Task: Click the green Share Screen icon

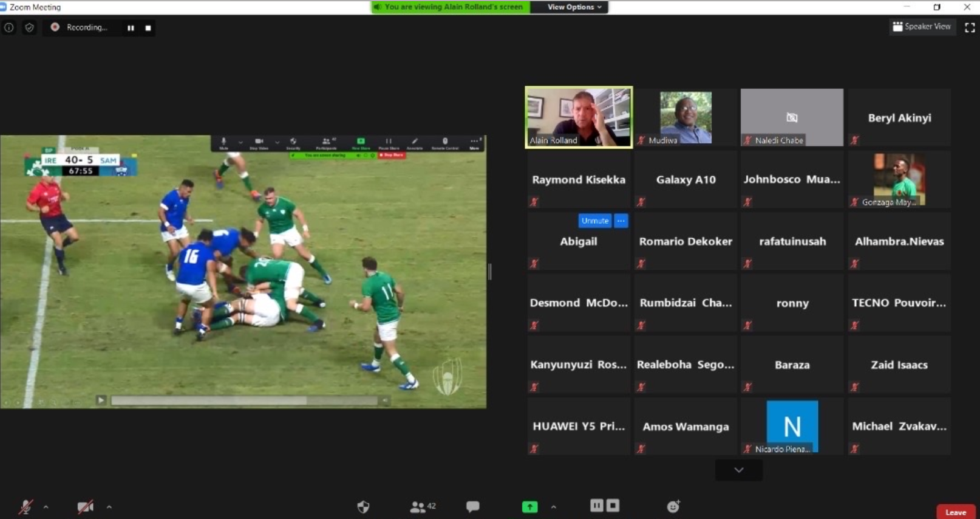Action: [530, 506]
